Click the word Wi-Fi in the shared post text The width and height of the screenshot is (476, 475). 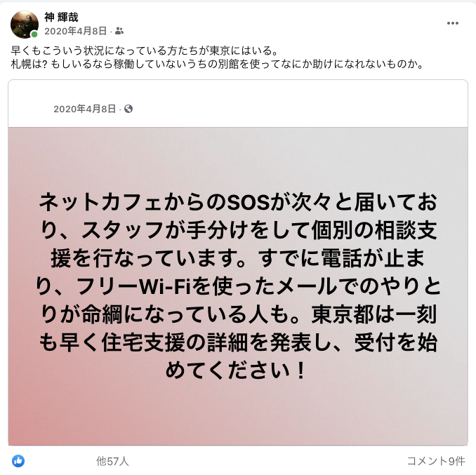click(x=165, y=287)
